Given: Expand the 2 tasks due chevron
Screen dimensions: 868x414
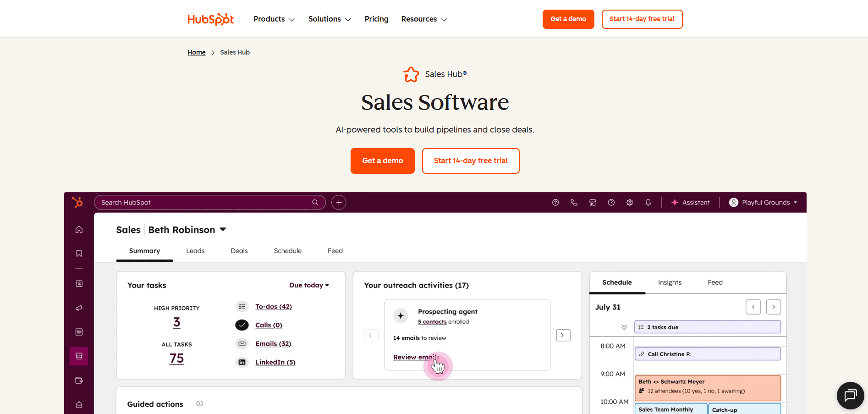Looking at the screenshot, I should pyautogui.click(x=624, y=327).
